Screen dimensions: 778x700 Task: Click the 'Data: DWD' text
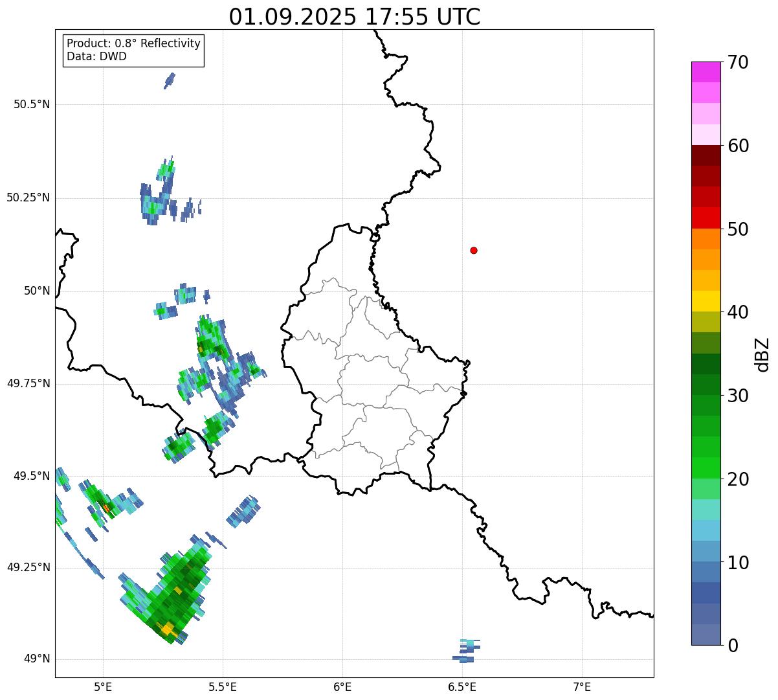coord(96,56)
